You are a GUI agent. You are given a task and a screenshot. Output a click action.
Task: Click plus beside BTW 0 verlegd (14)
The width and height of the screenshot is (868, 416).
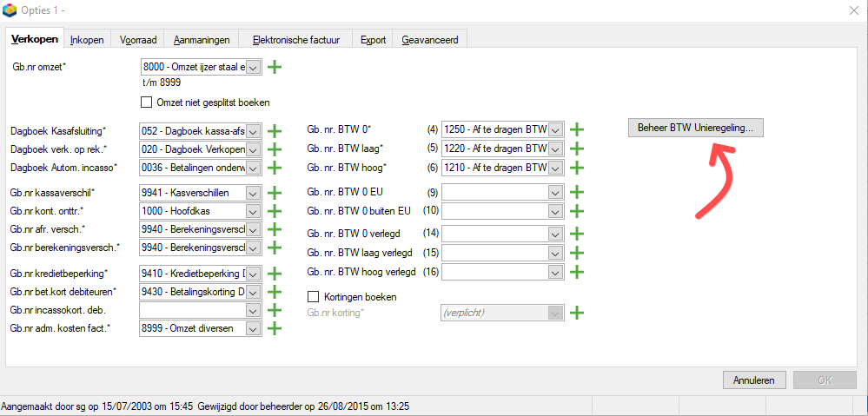point(577,234)
